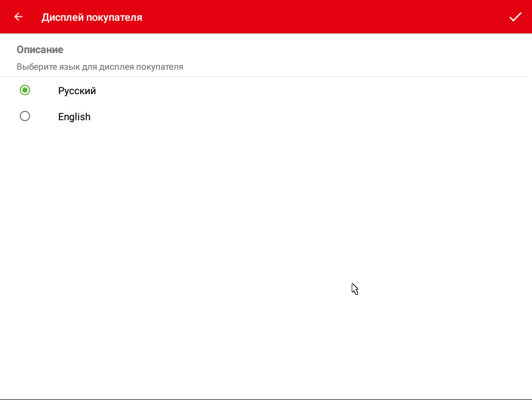532x400 pixels.
Task: Confirm selection with the checkmark icon
Action: point(515,17)
